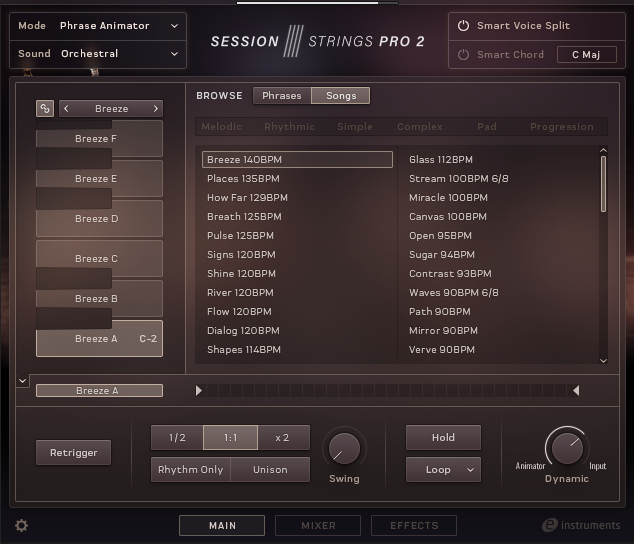Set tempo ratio to 1/2
634x544 pixels.
coord(177,437)
